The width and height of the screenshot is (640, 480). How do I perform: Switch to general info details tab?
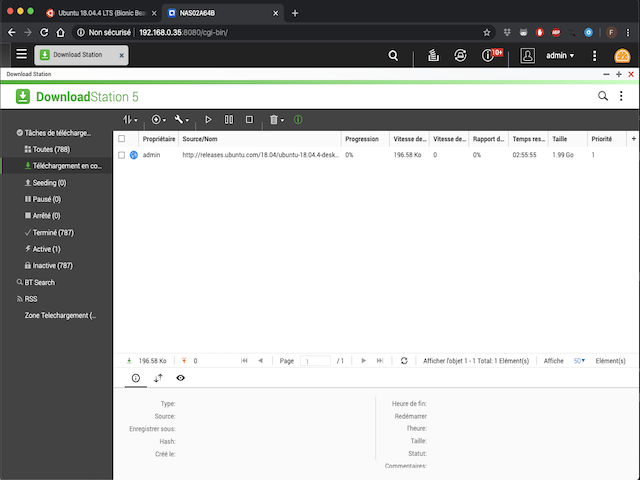click(136, 378)
